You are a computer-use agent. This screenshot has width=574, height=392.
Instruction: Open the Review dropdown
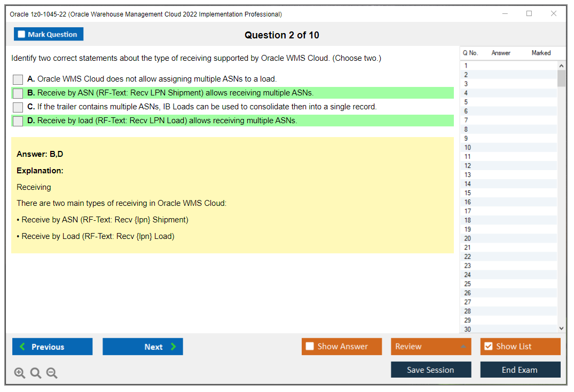[431, 346]
